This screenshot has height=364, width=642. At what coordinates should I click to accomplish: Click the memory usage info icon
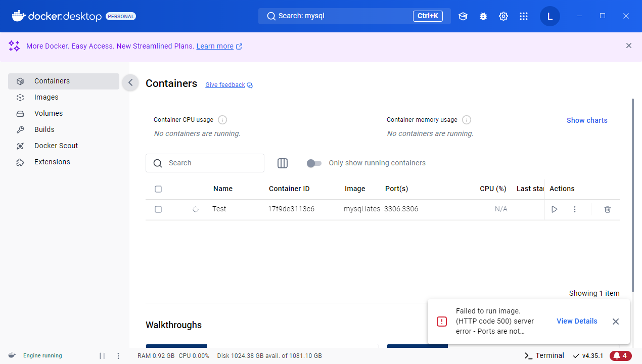(x=467, y=120)
